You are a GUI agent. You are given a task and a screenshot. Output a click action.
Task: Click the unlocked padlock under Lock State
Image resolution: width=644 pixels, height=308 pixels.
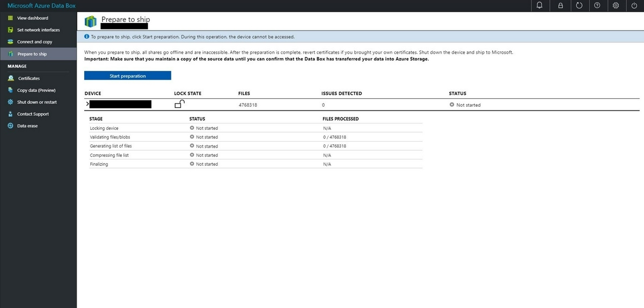coord(180,104)
